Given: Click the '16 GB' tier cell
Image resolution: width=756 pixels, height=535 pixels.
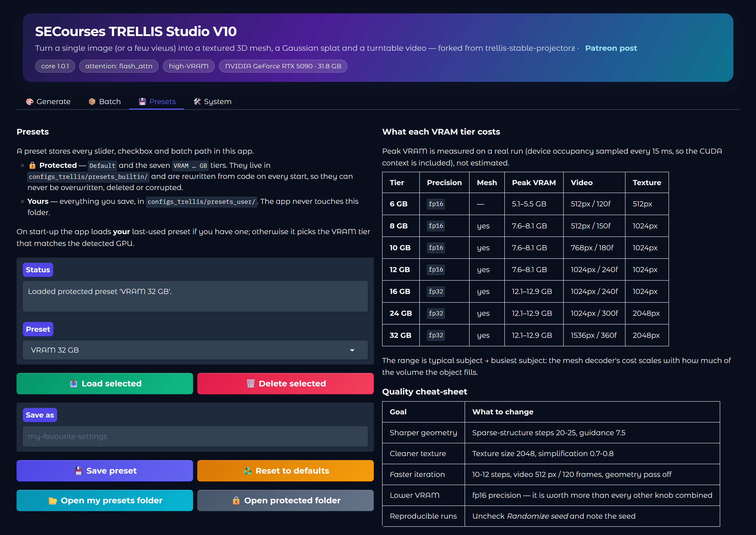Looking at the screenshot, I should (401, 292).
